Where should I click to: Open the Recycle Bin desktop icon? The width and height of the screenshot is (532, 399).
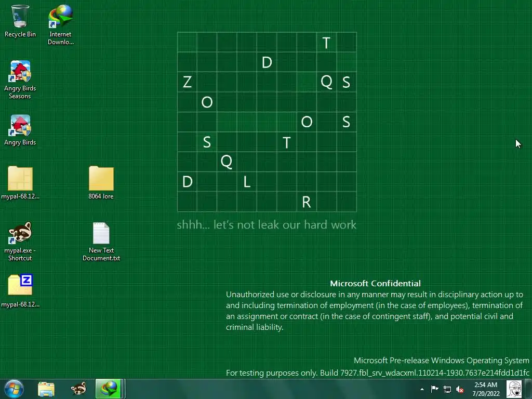(20, 21)
